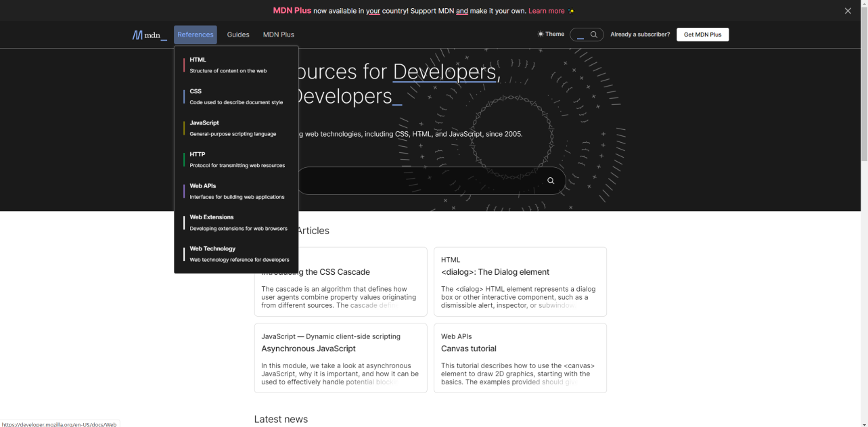Select HTTP in References dropdown
The image size is (868, 427).
(x=236, y=160)
